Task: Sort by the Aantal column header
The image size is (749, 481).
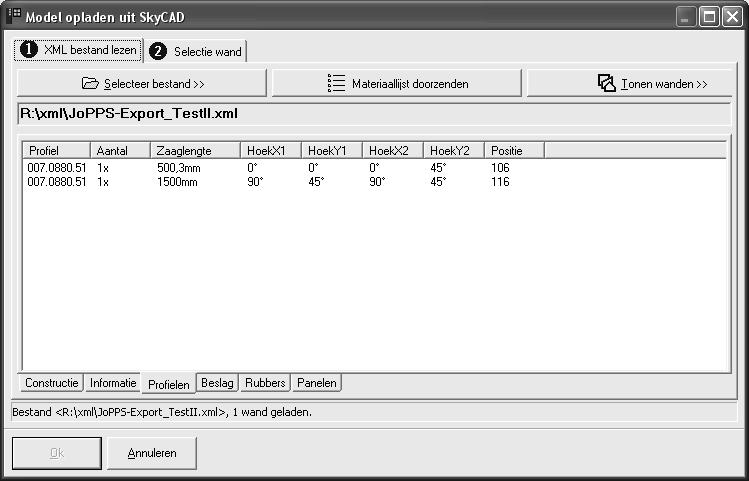Action: pos(120,150)
